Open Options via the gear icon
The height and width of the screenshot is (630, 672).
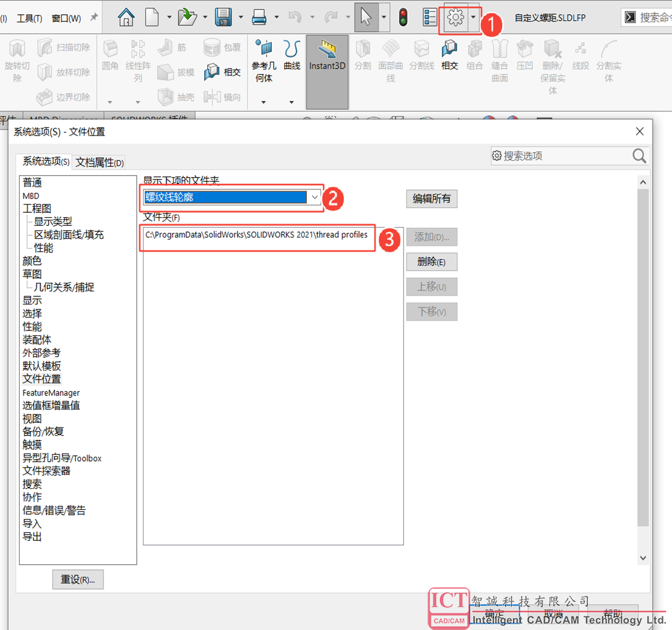455,17
